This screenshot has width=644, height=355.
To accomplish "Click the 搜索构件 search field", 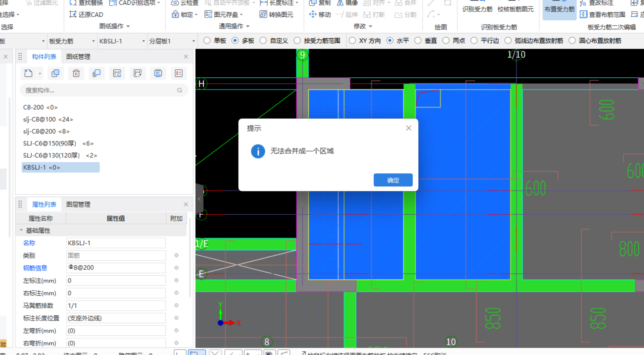I will click(104, 91).
